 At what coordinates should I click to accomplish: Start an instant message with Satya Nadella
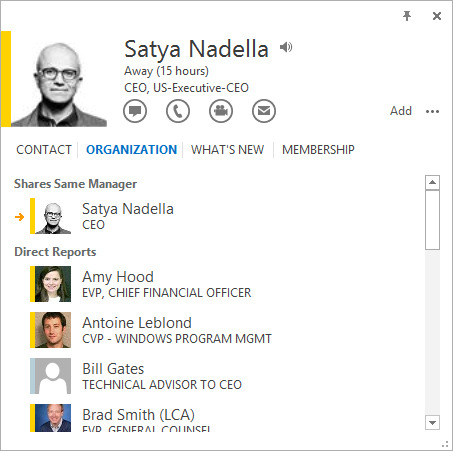tap(135, 111)
